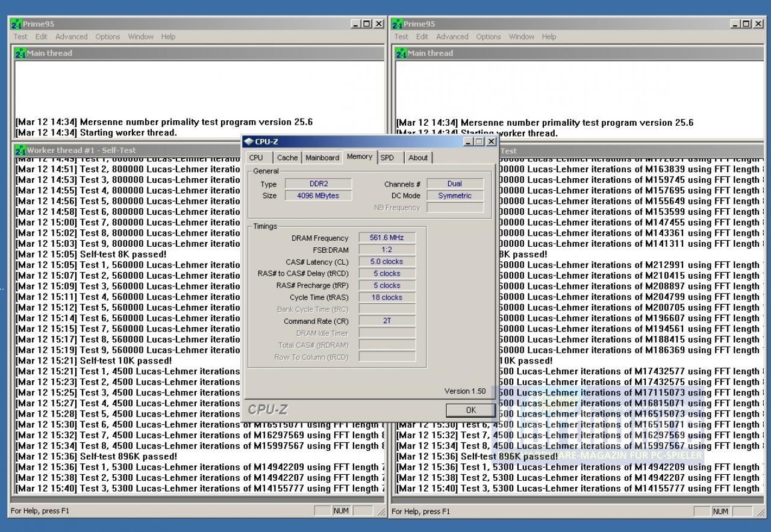
Task: Switch to Cache tab in CPU-Z
Action: click(287, 158)
